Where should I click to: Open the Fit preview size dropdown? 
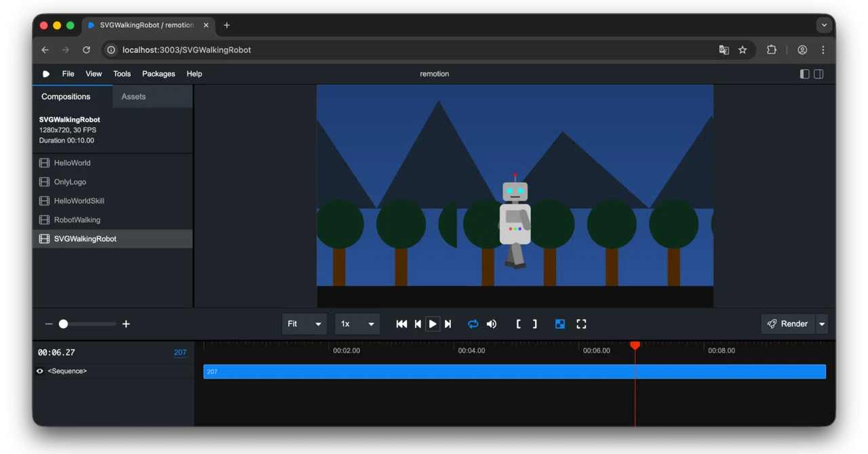[x=304, y=324]
